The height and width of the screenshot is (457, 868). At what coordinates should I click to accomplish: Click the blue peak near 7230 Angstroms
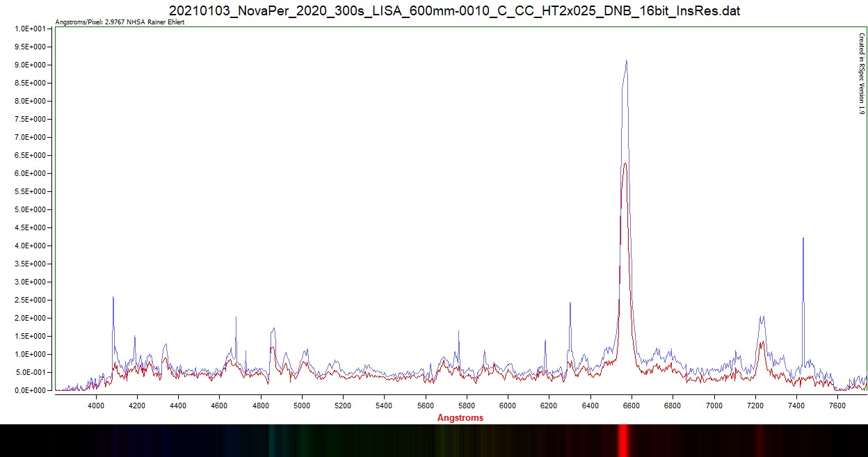762,317
